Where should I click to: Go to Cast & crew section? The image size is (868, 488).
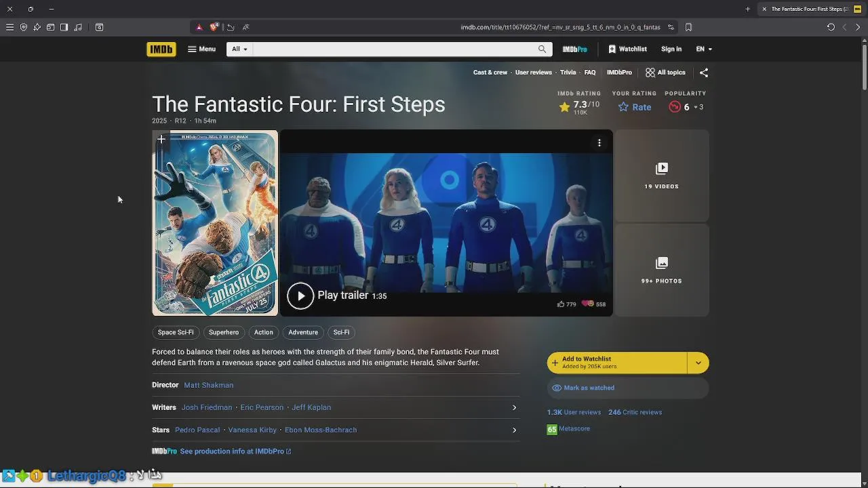(x=490, y=73)
